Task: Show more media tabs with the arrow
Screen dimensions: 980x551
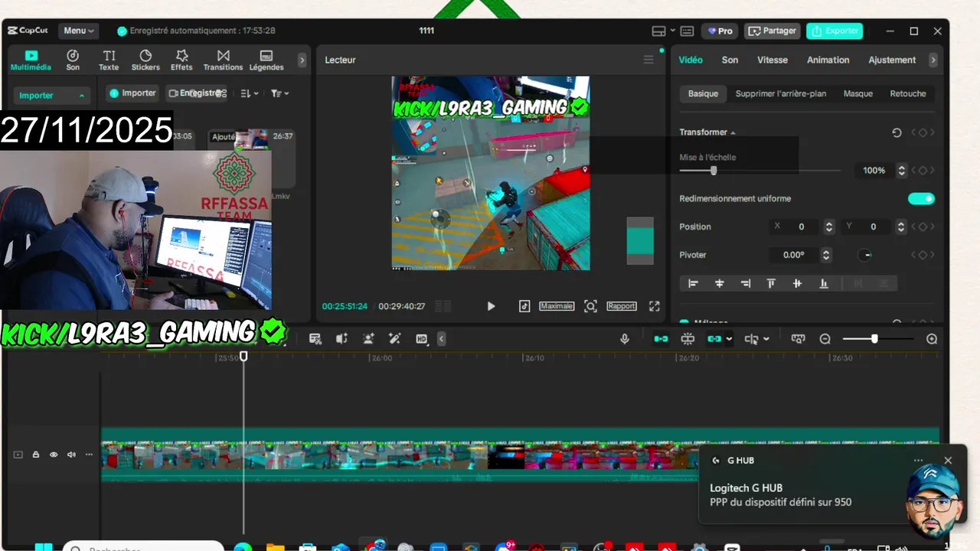Action: 302,60
